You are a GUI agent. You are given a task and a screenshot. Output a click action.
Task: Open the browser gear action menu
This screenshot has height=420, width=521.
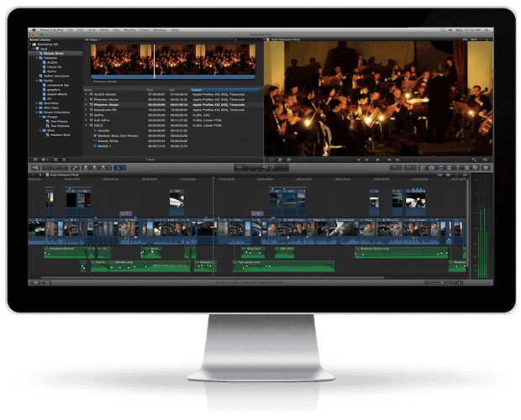click(45, 160)
